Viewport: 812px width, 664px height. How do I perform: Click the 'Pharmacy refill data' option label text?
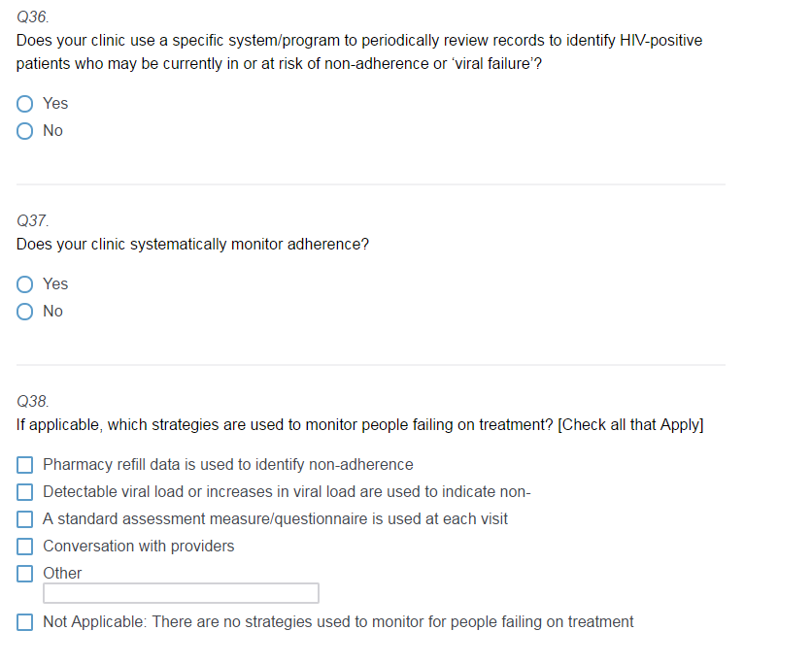(x=227, y=465)
